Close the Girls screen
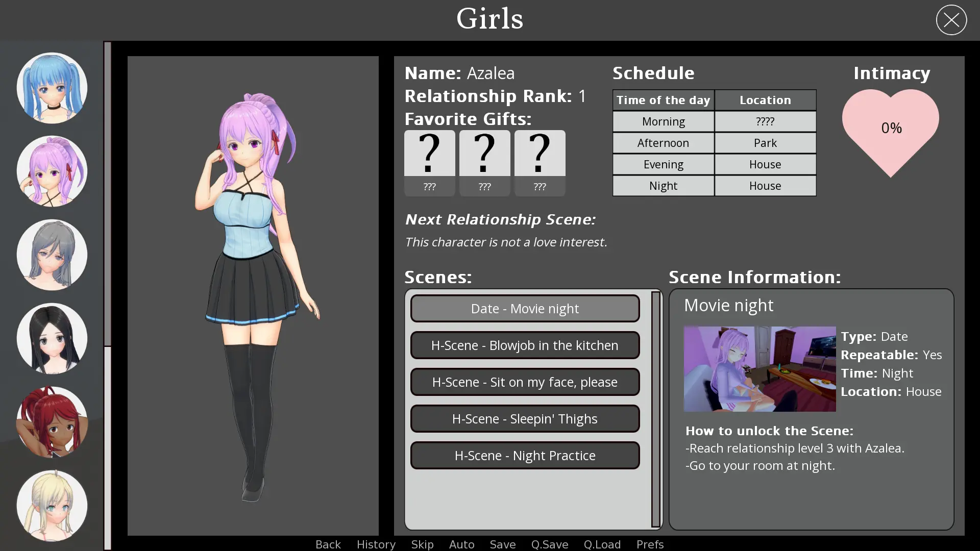Viewport: 980px width, 551px height. click(951, 20)
